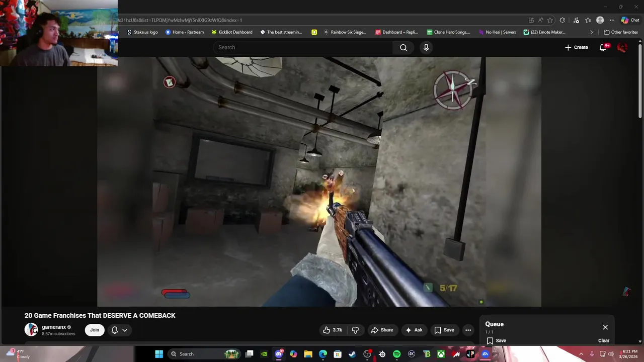Open Copilot Chat in Edge

[x=630, y=20]
